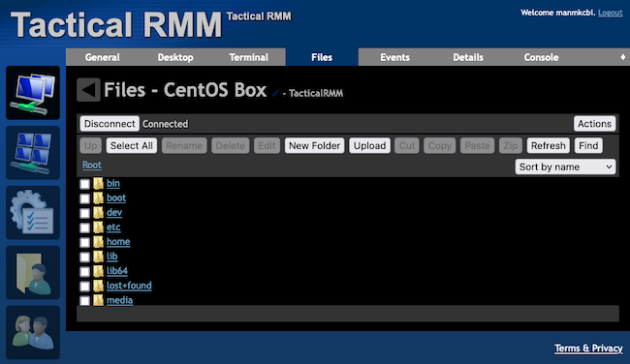Screen dimensions: 630x364
Task: Click the dev folder icon
Action: pos(98,213)
